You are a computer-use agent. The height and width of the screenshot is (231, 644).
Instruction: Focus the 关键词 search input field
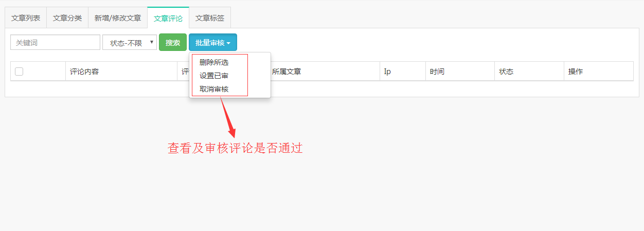(x=55, y=43)
